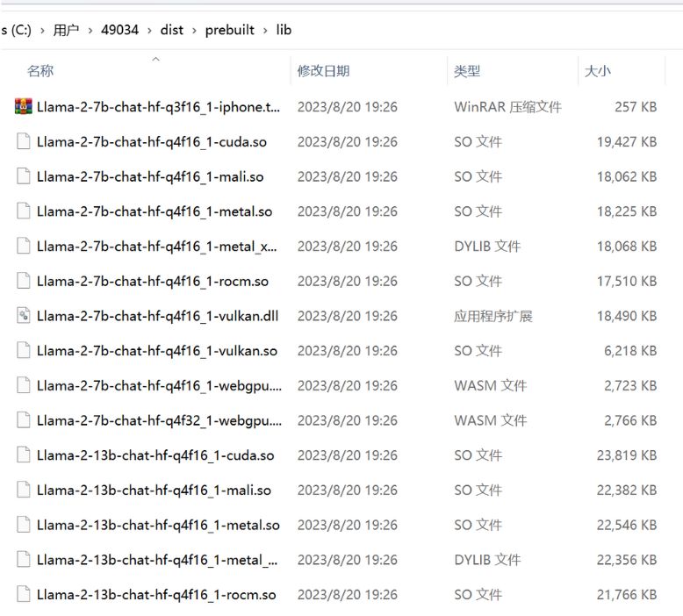683x616 pixels.
Task: Click the 17,510 KB size cell
Action: coord(627,281)
